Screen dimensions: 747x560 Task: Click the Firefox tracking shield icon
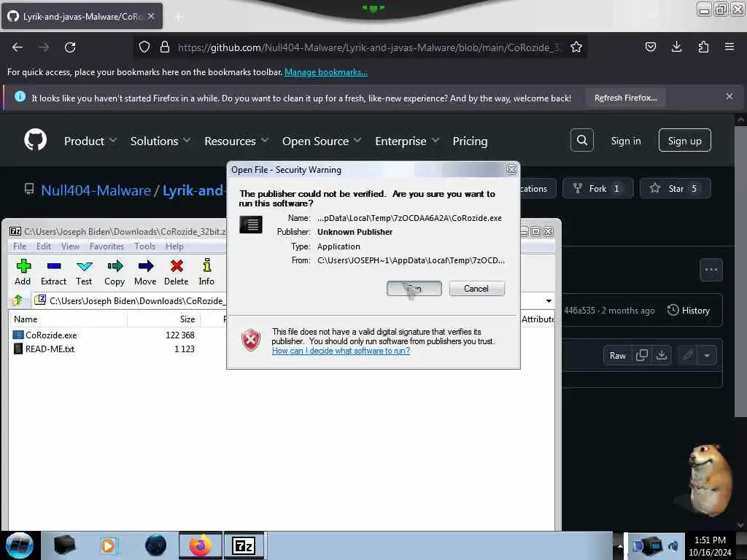pos(144,47)
